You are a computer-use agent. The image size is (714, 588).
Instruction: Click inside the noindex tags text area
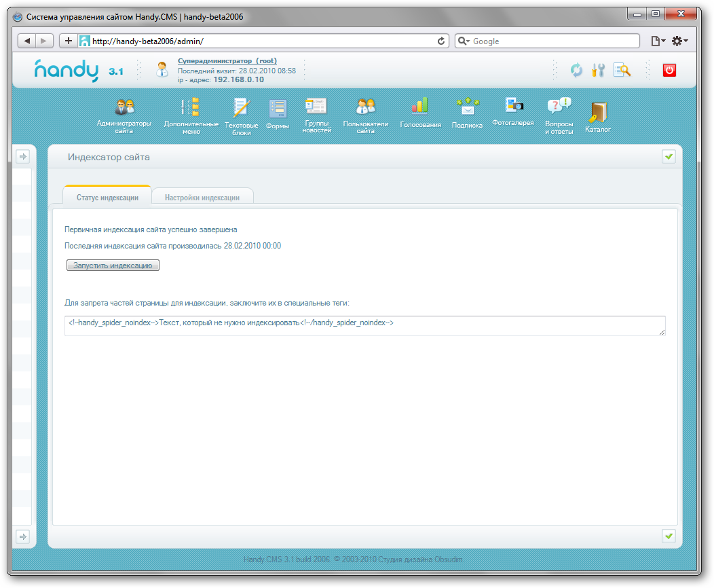pyautogui.click(x=364, y=325)
